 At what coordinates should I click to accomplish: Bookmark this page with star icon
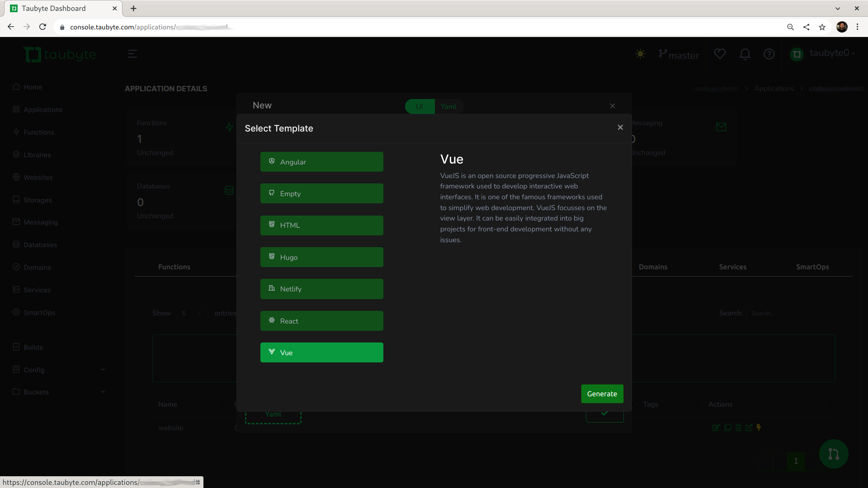point(822,27)
